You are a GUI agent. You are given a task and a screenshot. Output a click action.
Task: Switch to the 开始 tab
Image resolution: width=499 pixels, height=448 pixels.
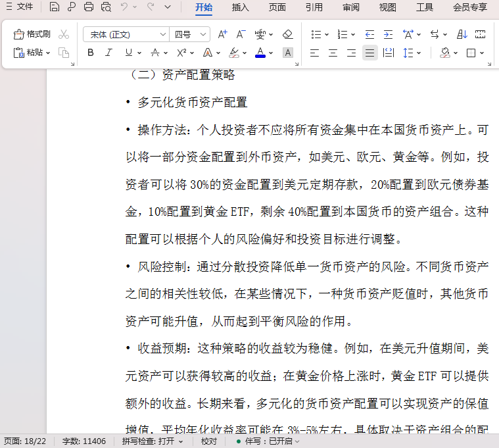[x=204, y=7]
